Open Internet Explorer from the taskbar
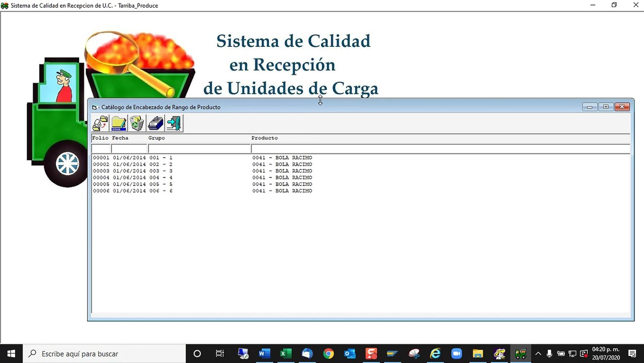This screenshot has width=644, height=363. tap(435, 354)
